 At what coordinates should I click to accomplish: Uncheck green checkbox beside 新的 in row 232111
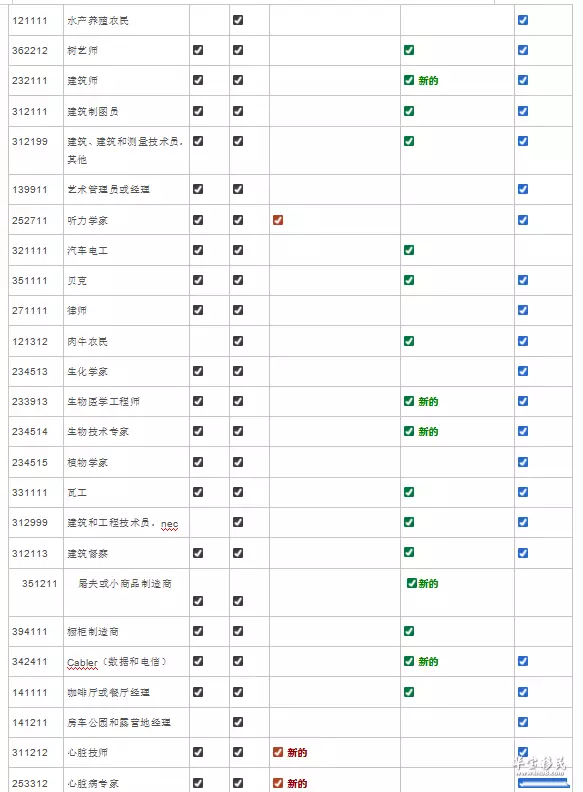coord(409,80)
